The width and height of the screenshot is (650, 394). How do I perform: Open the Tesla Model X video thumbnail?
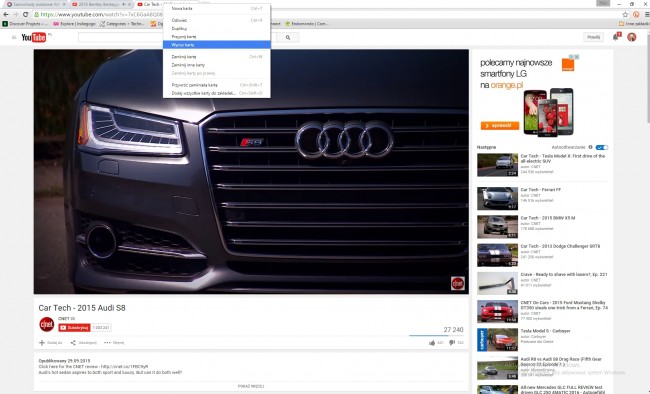click(x=497, y=165)
